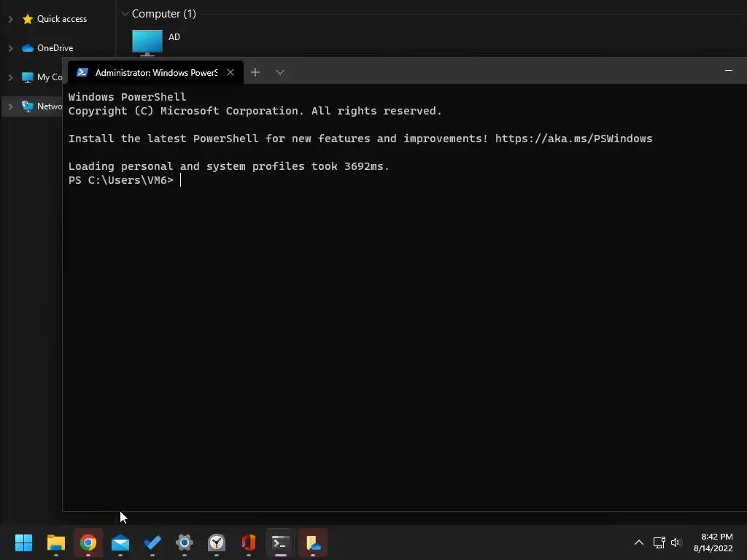Expand OneDrive in File Explorer sidebar

click(x=10, y=48)
